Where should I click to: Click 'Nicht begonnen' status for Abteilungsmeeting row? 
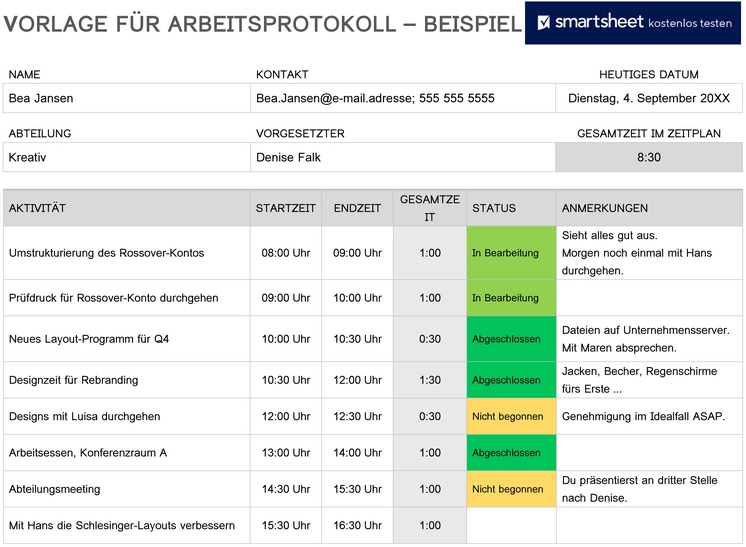tap(511, 489)
